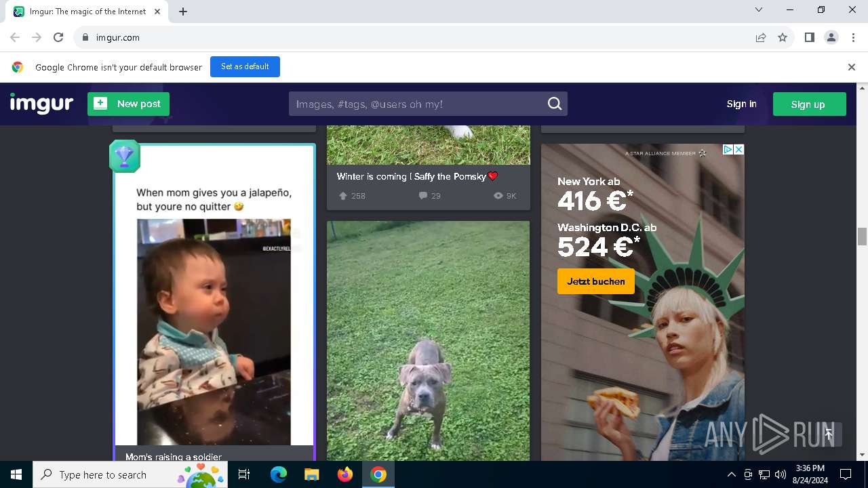Switch to Chrome taskbar icon
The width and height of the screenshot is (868, 488).
[378, 474]
